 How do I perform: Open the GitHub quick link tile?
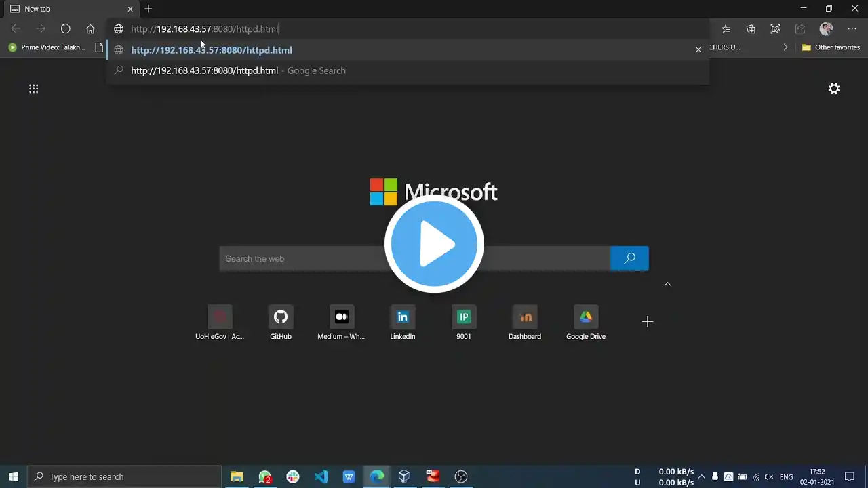(281, 322)
